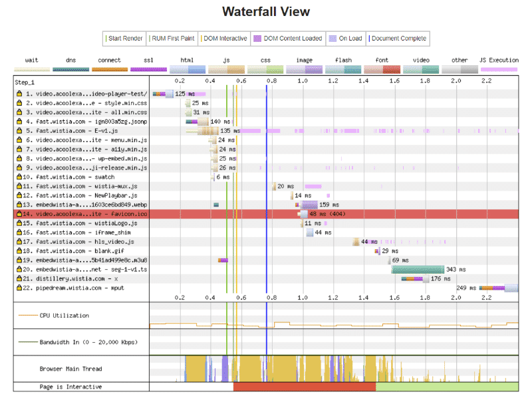The height and width of the screenshot is (398, 532).
Task: Click the red blocked segment of Page is Interactive
Action: (x=305, y=387)
